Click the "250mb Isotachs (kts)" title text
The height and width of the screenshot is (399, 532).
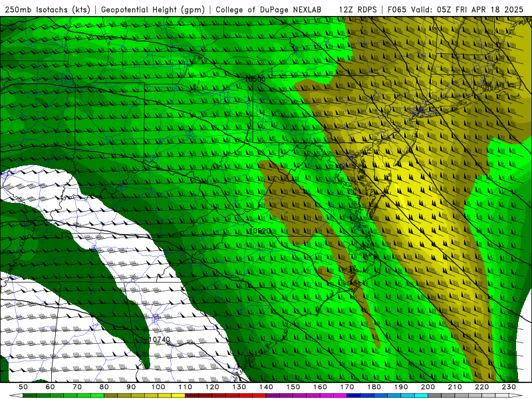(47, 9)
